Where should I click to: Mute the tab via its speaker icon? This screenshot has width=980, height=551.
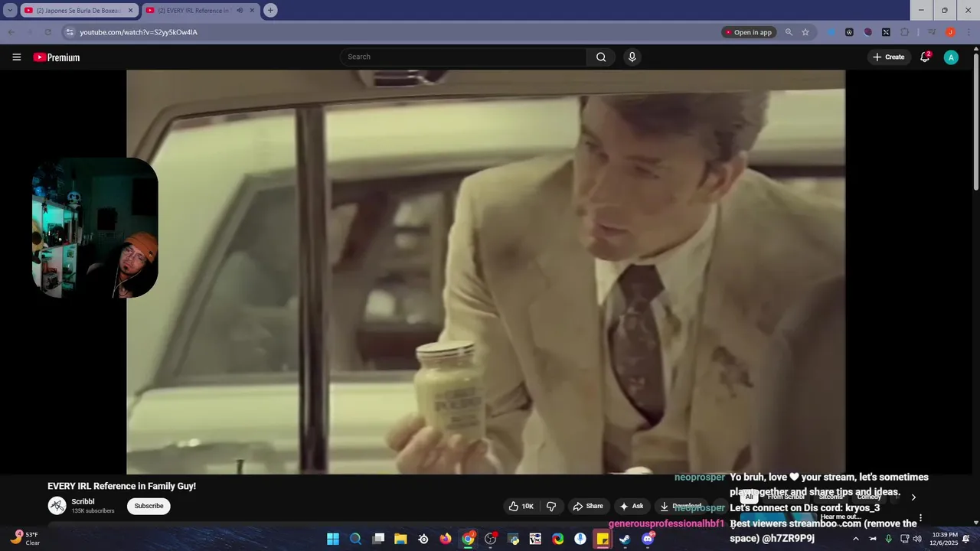(240, 11)
